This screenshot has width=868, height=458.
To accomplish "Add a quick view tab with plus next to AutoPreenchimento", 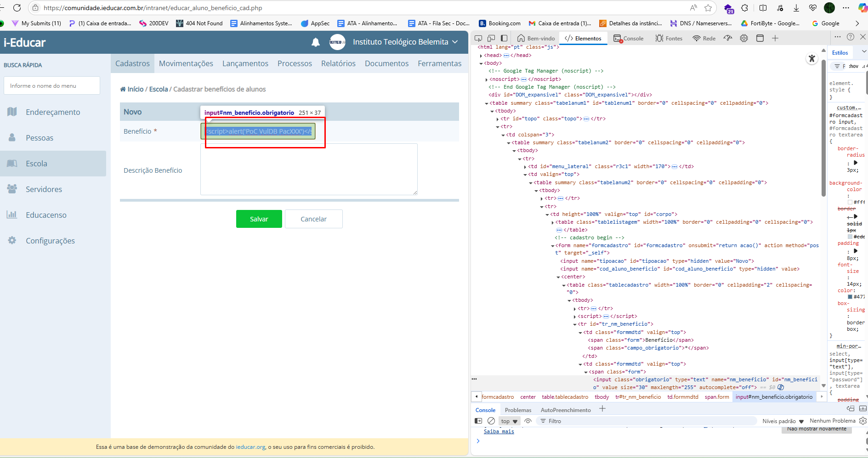I will 602,408.
